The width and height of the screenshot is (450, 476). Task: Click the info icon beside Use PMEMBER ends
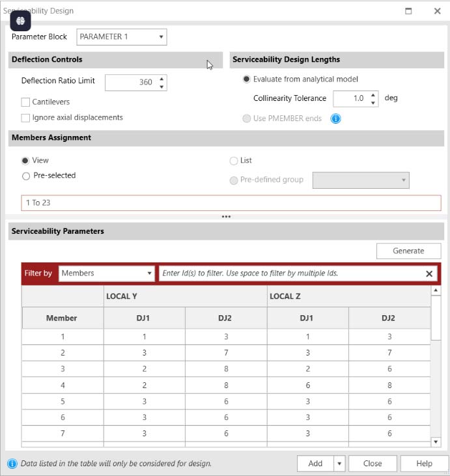coord(335,119)
